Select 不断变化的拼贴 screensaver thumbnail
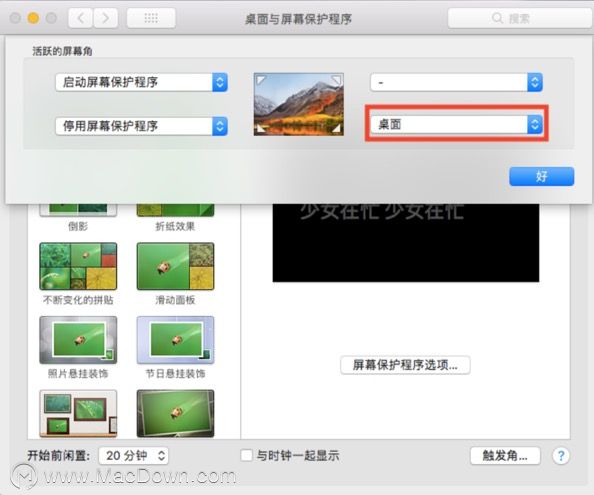 coord(78,266)
